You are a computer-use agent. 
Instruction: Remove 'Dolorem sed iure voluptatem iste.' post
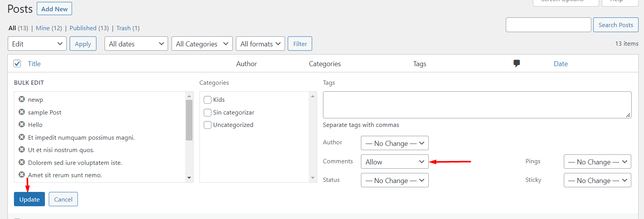(x=22, y=163)
